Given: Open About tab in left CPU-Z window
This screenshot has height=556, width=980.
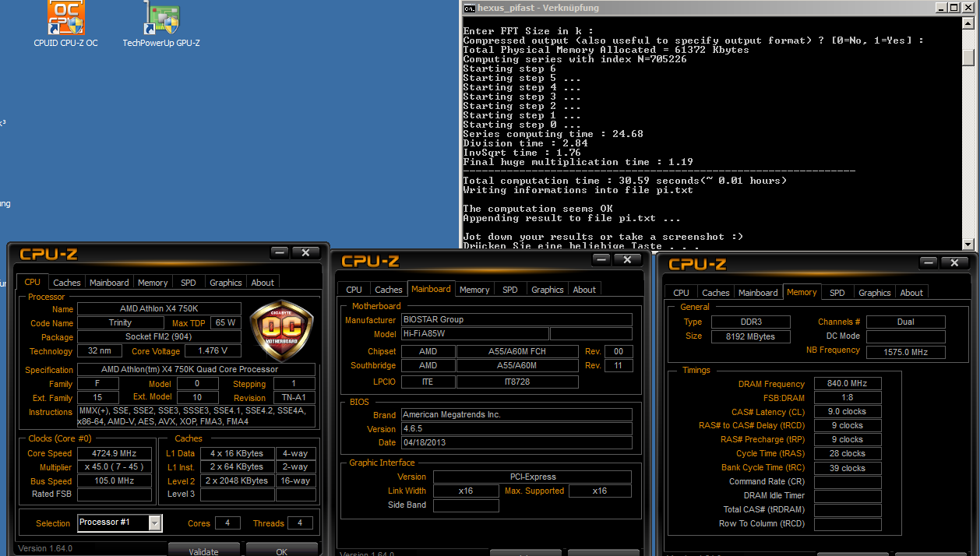Looking at the screenshot, I should point(263,283).
